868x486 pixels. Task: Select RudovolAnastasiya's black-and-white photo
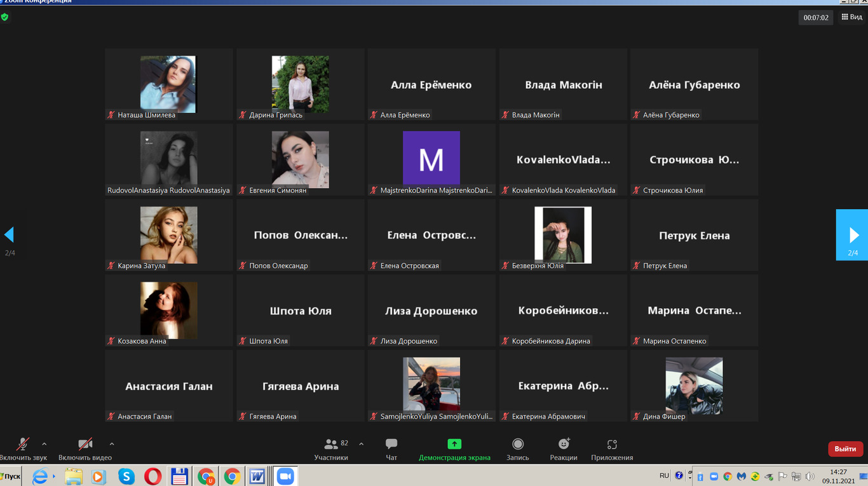click(x=168, y=158)
